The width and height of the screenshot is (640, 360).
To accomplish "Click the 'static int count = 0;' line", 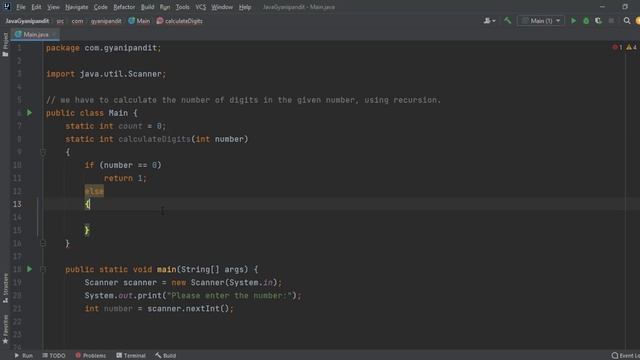I will (116, 126).
